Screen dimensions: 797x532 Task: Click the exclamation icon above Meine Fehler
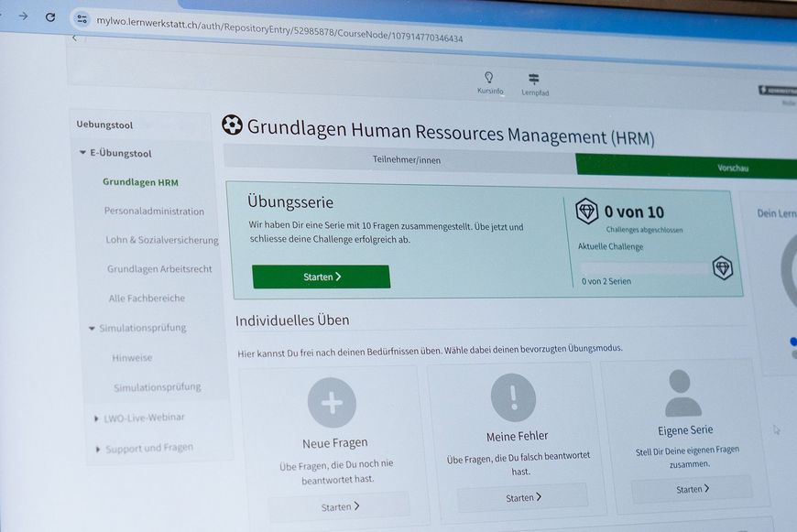pyautogui.click(x=513, y=397)
